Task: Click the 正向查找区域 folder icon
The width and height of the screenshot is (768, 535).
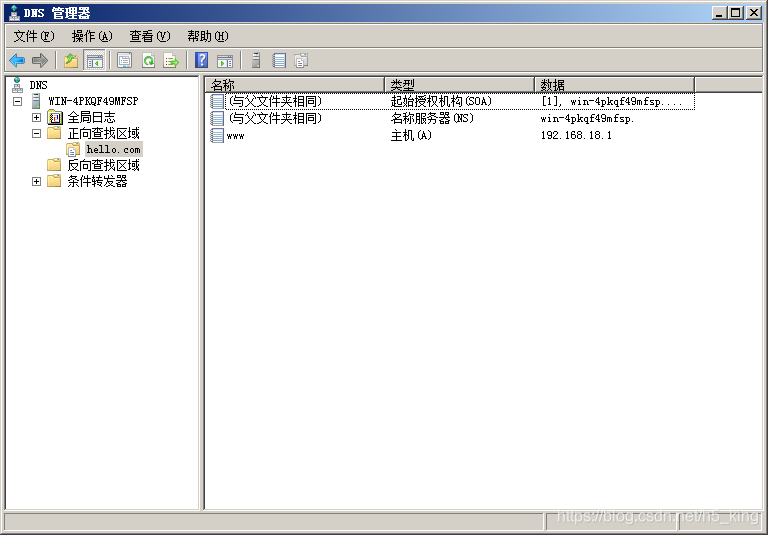Action: [x=54, y=133]
